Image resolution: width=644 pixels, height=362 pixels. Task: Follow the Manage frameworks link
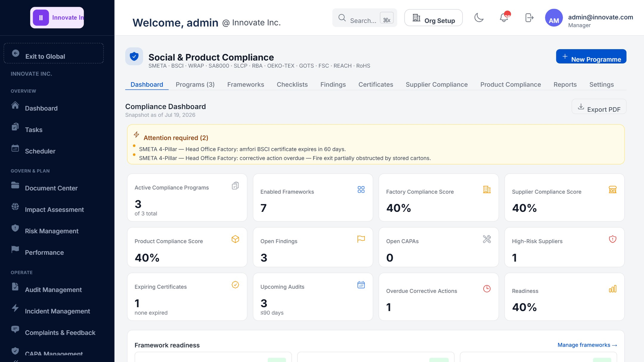587,345
